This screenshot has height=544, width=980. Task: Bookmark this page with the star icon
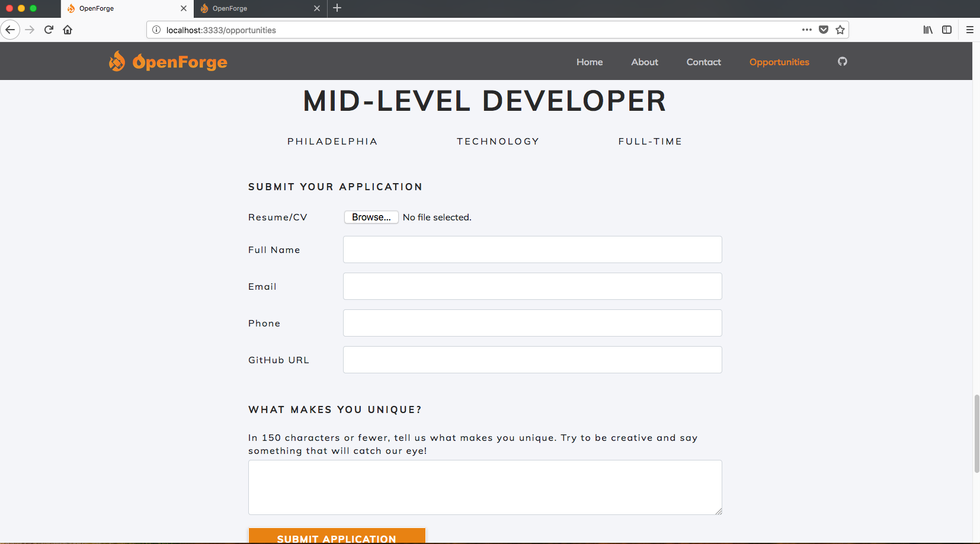click(840, 30)
